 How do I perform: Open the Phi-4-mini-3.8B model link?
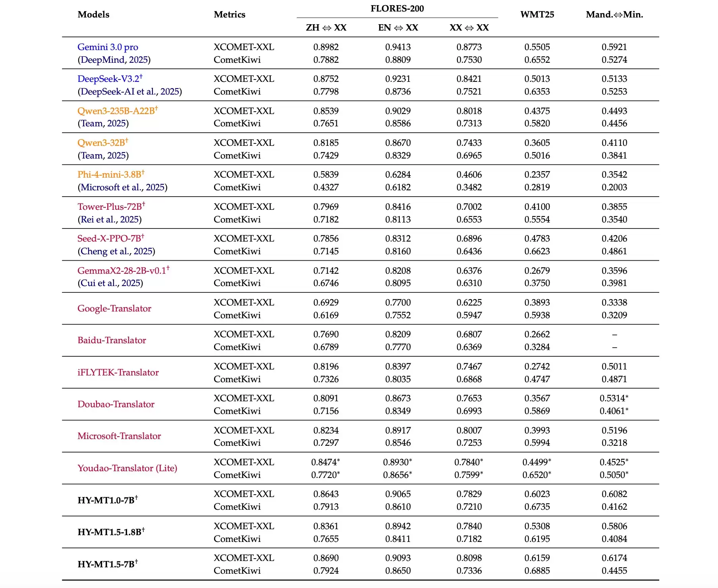109,174
